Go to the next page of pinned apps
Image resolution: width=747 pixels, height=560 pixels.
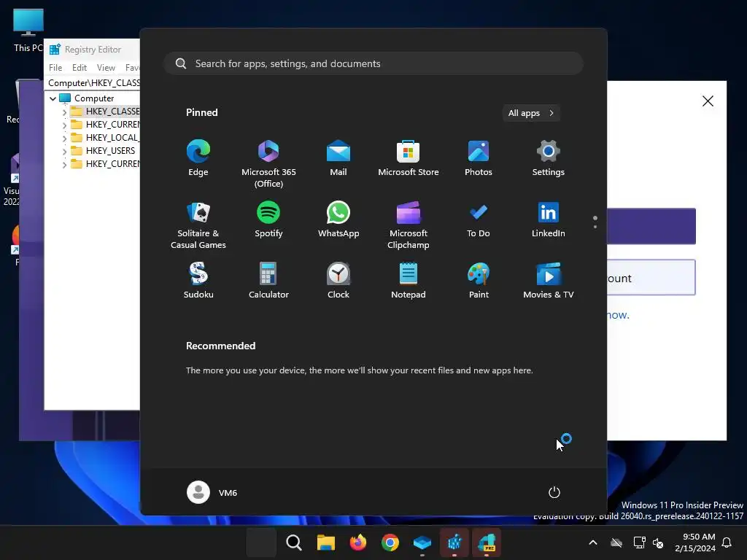pyautogui.click(x=595, y=227)
